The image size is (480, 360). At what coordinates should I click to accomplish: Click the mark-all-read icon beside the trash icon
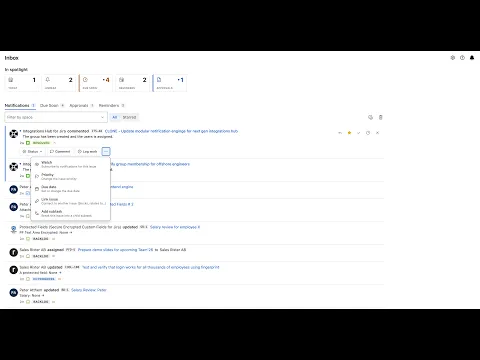(370, 117)
